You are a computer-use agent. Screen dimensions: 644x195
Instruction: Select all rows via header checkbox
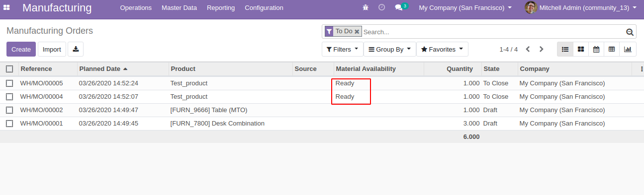point(9,69)
